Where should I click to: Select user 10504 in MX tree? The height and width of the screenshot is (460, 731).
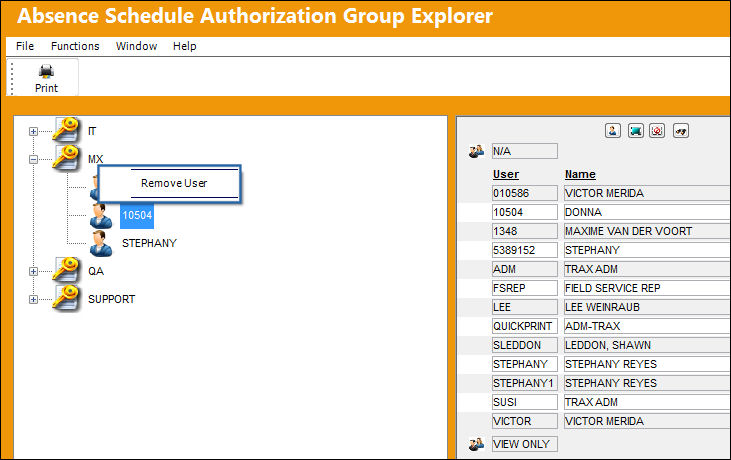(x=137, y=215)
